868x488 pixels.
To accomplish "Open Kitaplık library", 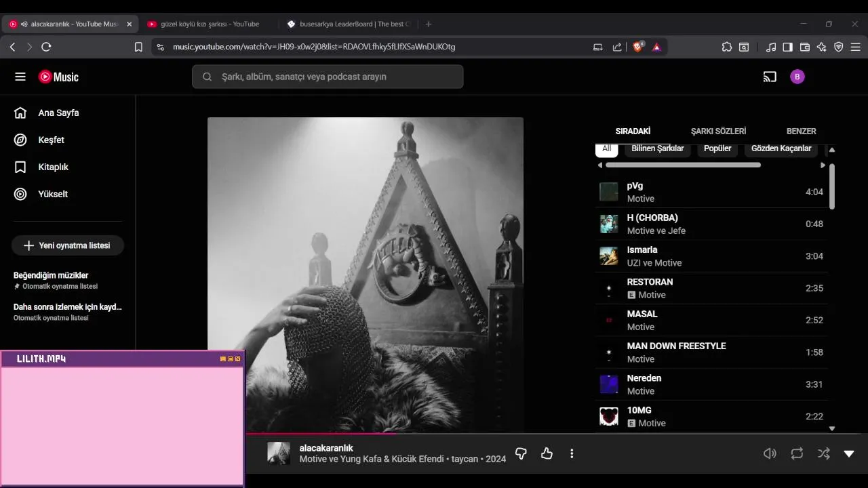I will (x=41, y=167).
